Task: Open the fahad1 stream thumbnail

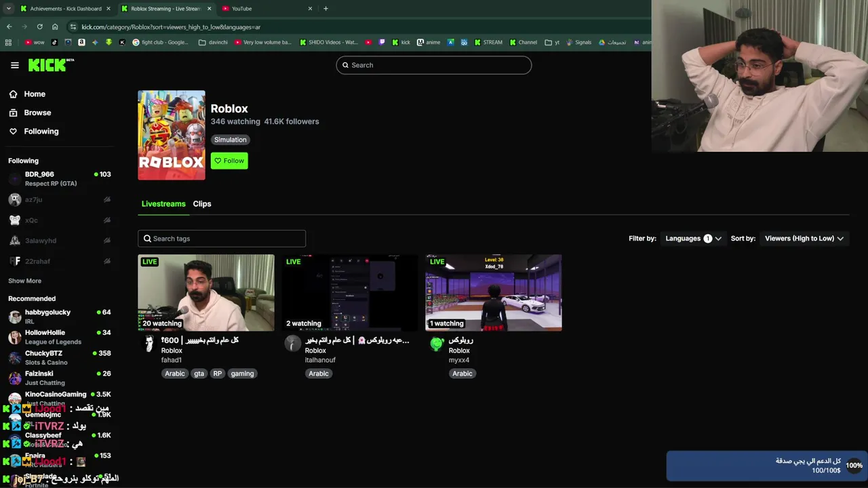Action: [x=206, y=293]
